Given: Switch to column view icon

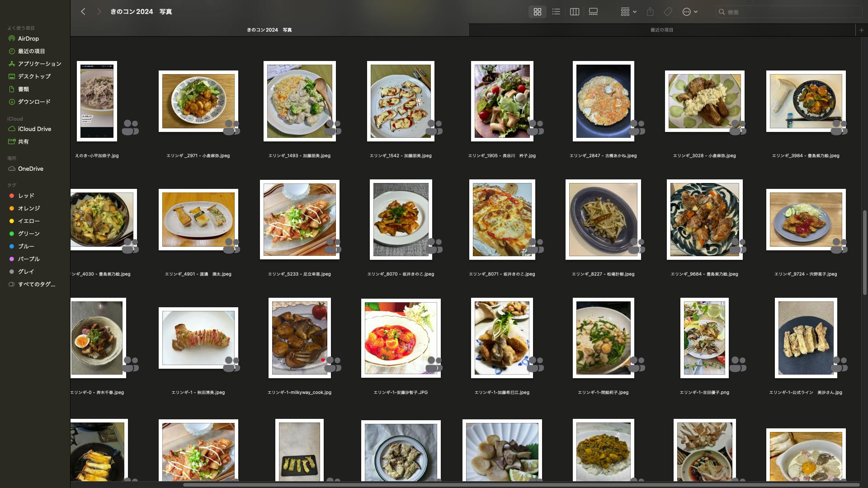Looking at the screenshot, I should [575, 12].
